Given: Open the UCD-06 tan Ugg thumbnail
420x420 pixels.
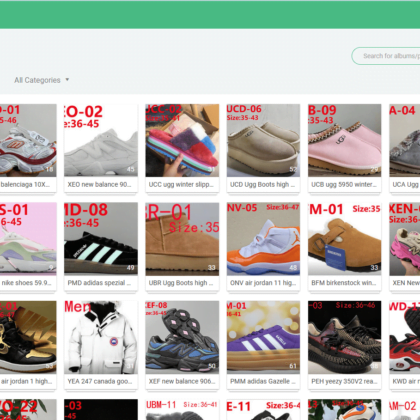Looking at the screenshot, I should [x=263, y=140].
